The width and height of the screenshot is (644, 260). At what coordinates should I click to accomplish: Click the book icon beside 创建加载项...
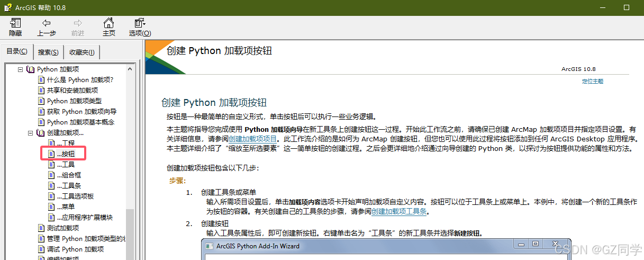coord(41,133)
